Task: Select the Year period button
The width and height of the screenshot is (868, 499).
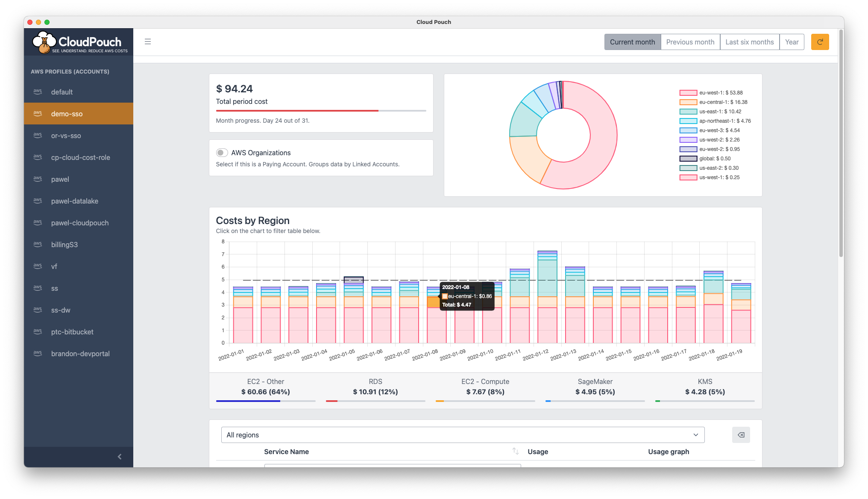Action: tap(792, 42)
